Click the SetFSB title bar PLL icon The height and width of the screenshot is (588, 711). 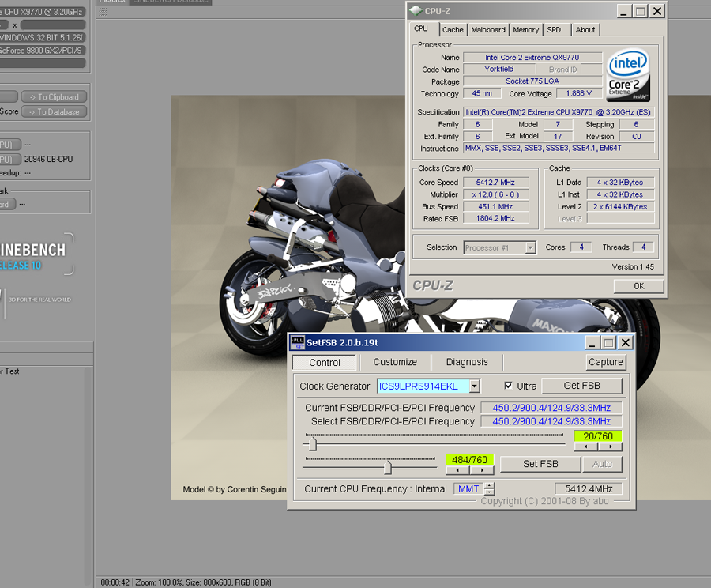tap(298, 342)
